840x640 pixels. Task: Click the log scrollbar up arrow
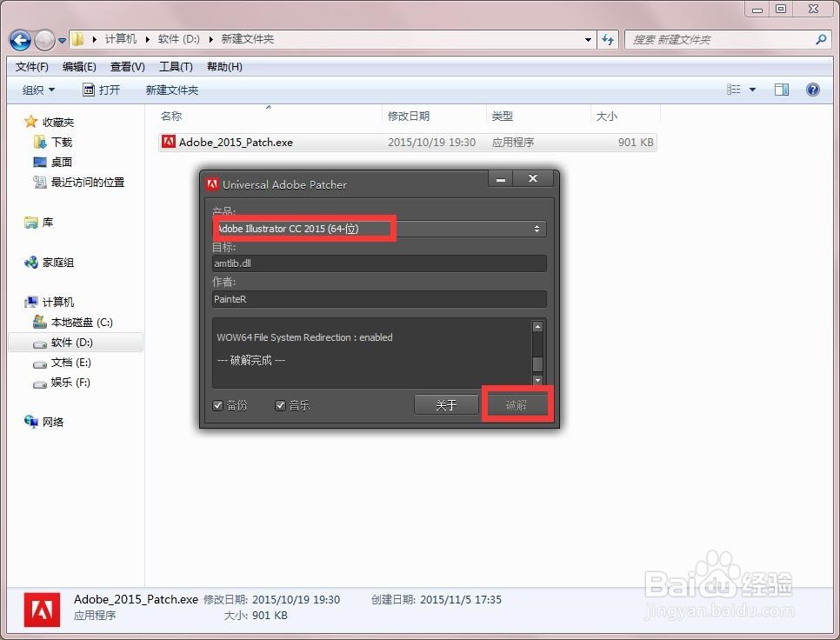[537, 327]
